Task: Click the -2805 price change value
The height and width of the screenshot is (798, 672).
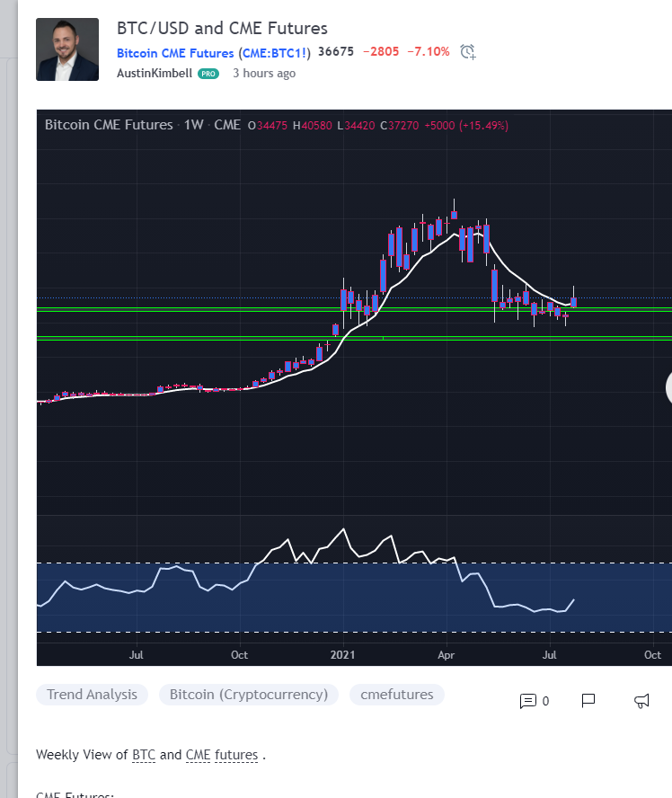Action: pos(381,51)
